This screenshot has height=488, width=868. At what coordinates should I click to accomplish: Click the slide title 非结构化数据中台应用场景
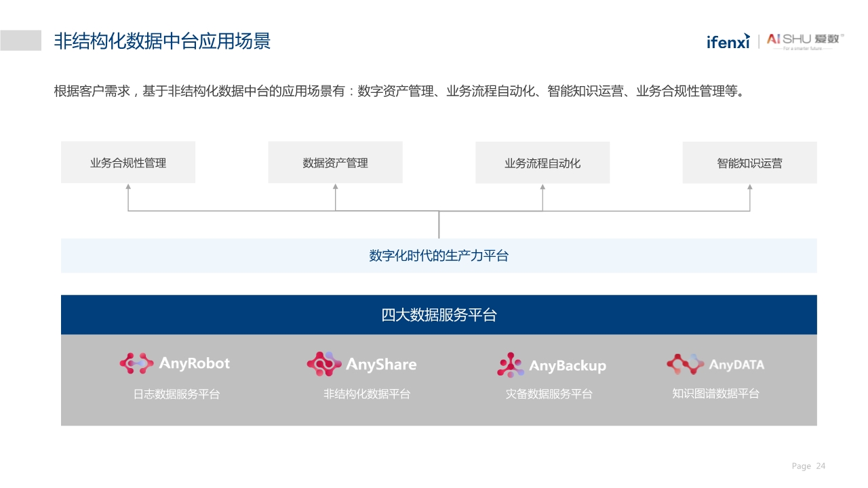point(163,41)
